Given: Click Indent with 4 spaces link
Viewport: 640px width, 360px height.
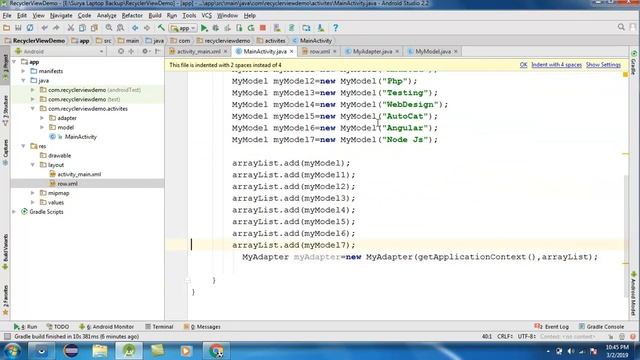Looking at the screenshot, I should pyautogui.click(x=556, y=65).
